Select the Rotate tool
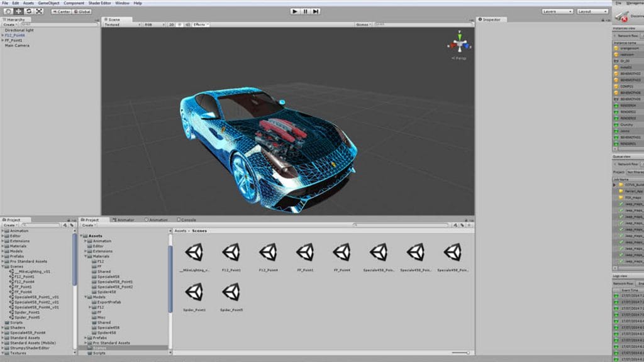 click(29, 11)
